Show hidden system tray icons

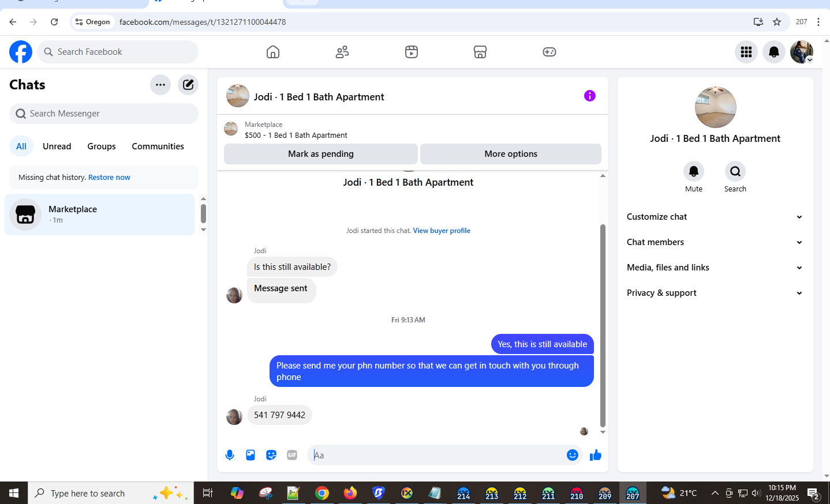[715, 493]
